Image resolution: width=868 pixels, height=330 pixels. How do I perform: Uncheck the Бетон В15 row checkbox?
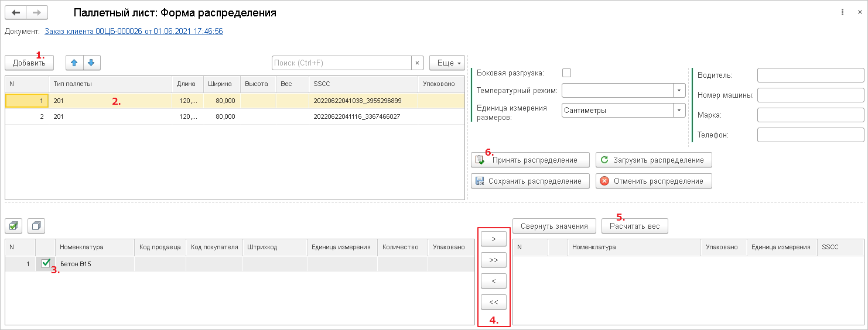tap(46, 264)
